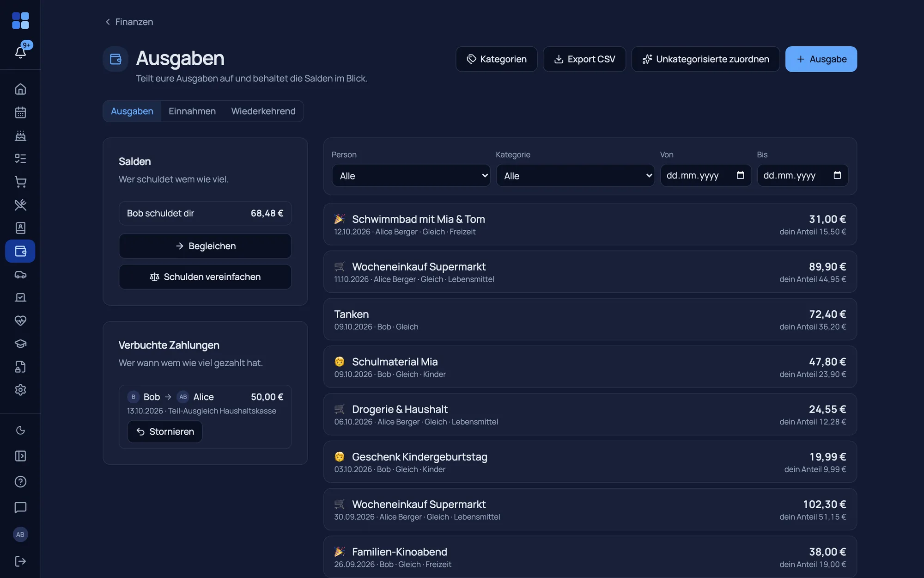The height and width of the screenshot is (578, 924).
Task: Open Von date picker calendar icon
Action: pos(740,175)
